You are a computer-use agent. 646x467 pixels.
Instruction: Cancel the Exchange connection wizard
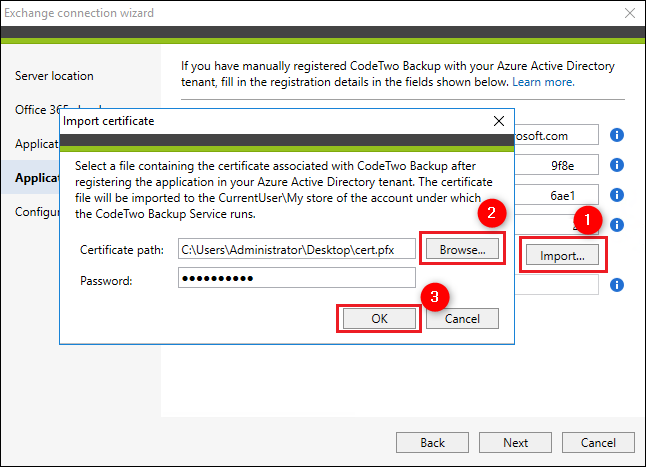click(598, 443)
